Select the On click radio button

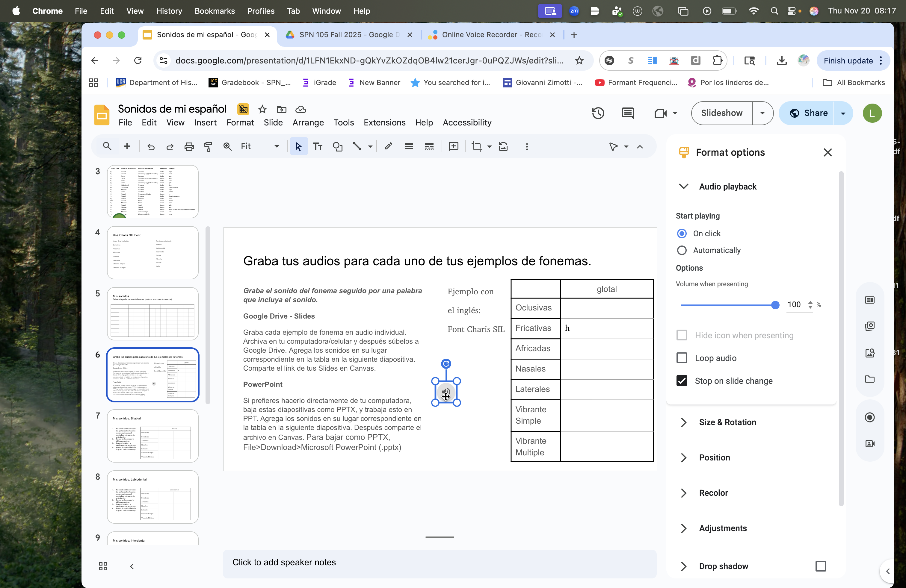pos(682,234)
